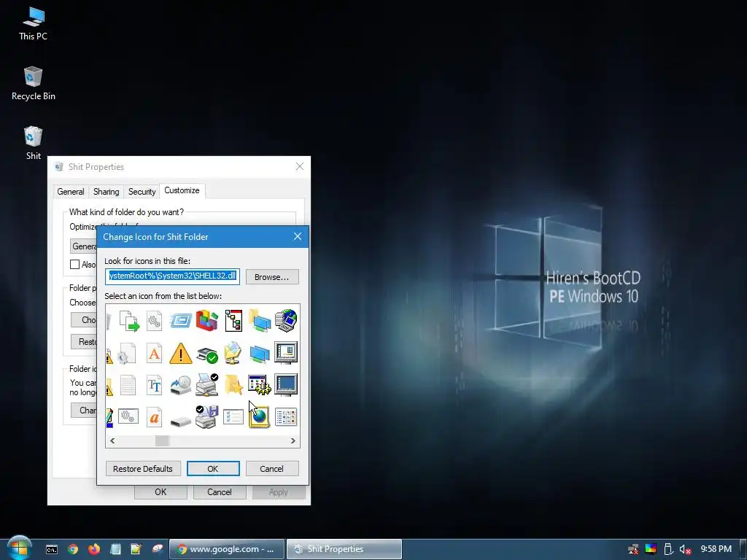Switch to the General tab
Viewport: 747px width, 560px height.
[x=71, y=192]
